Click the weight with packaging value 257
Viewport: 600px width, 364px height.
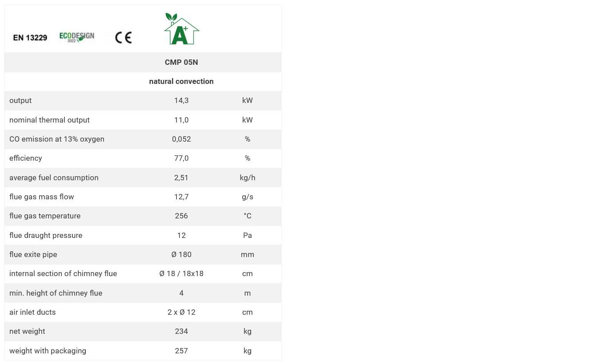tap(181, 351)
